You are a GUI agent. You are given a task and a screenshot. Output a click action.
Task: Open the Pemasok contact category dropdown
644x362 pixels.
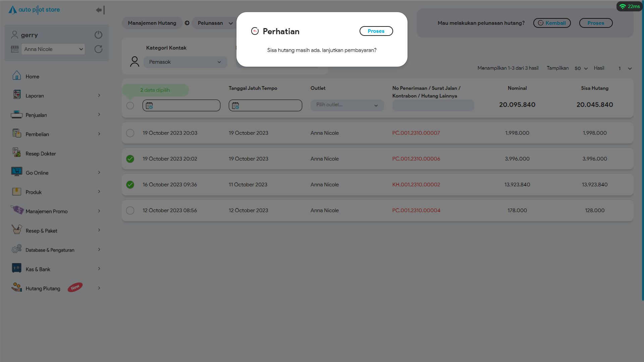185,62
